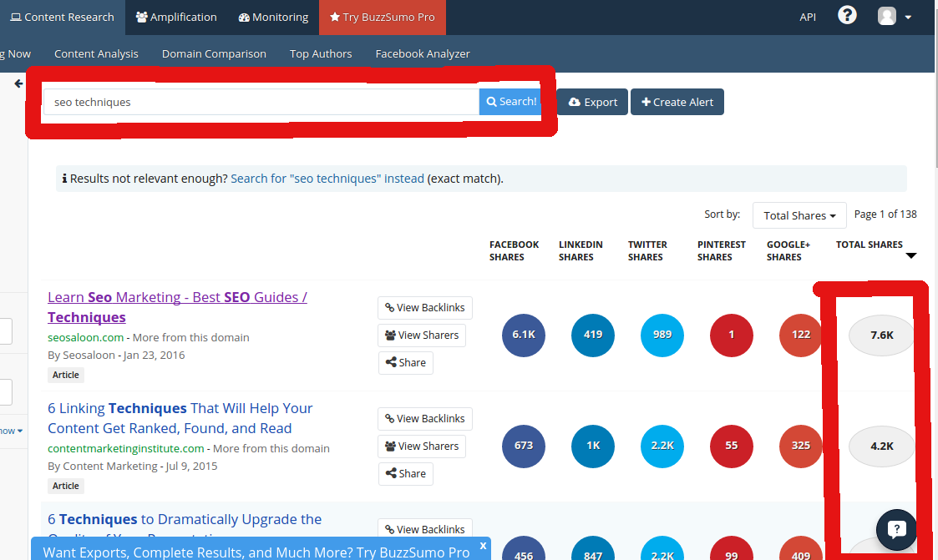Close the BuzzSumo Pro promotion banner
The height and width of the screenshot is (560, 938).
(483, 546)
